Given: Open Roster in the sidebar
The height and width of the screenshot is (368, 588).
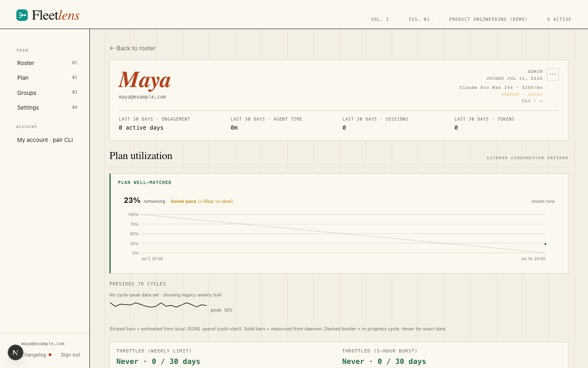Looking at the screenshot, I should [47, 63].
